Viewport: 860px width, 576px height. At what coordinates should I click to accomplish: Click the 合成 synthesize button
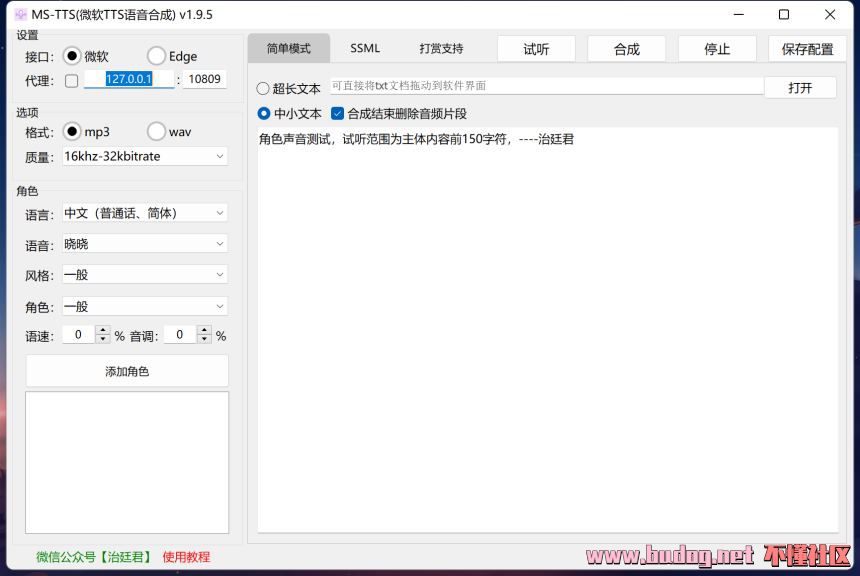pos(627,49)
